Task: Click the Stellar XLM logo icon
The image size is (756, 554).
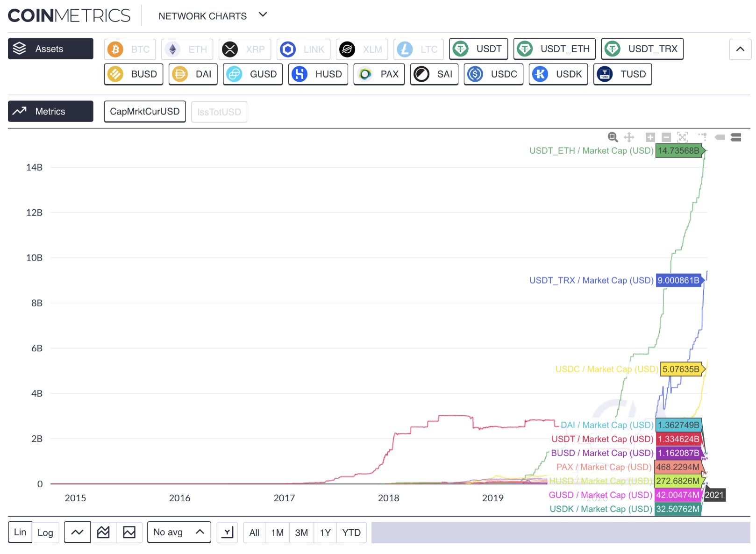Action: (x=347, y=49)
